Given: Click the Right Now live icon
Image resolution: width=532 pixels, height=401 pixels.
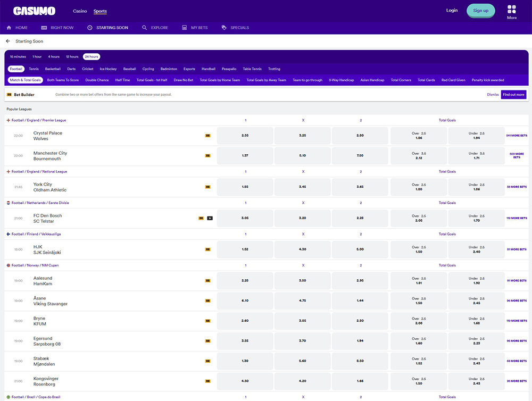Looking at the screenshot, I should click(44, 28).
